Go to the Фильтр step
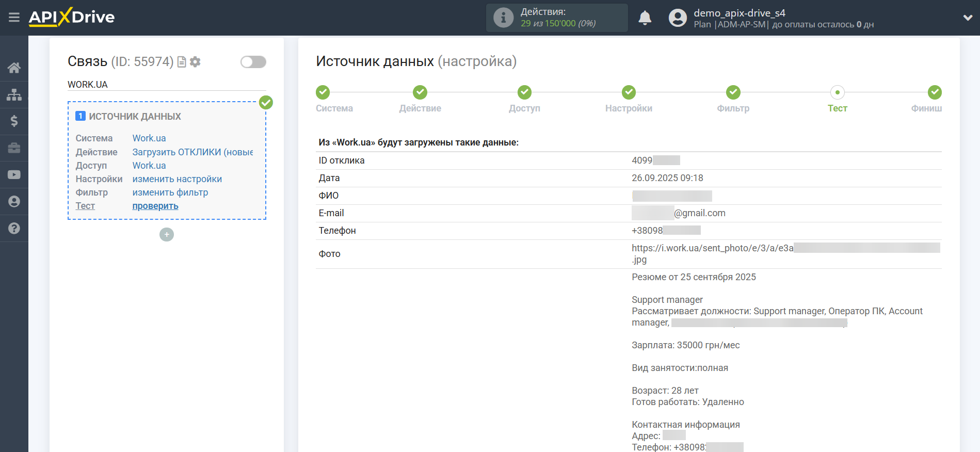The height and width of the screenshot is (452, 980). [x=733, y=93]
